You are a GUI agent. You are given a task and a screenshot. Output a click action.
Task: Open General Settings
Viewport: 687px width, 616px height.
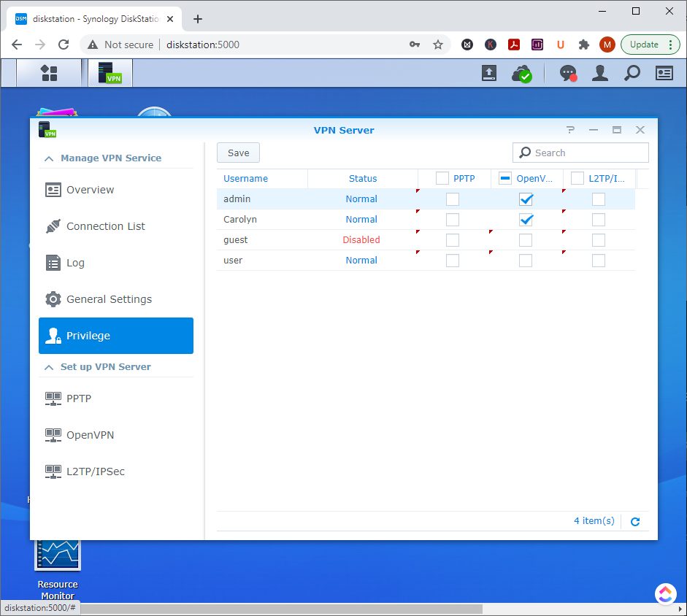(115, 299)
